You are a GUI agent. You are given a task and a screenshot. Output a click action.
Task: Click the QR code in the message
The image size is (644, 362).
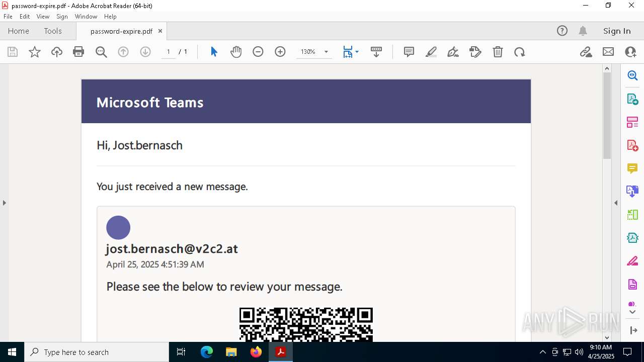[306, 324]
